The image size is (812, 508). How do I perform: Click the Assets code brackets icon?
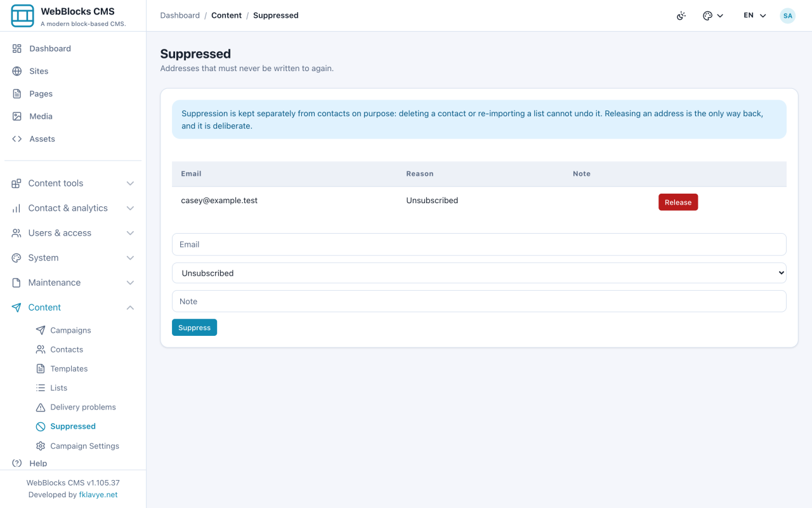point(17,138)
